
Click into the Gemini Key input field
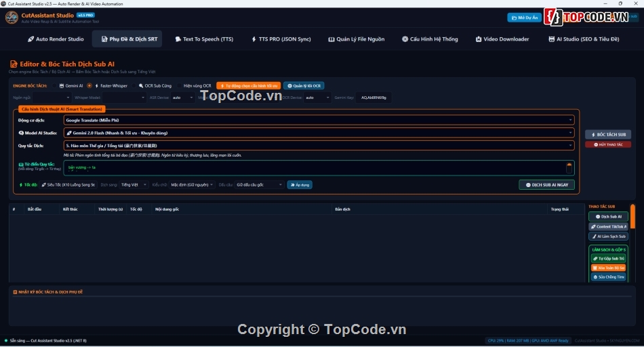[374, 98]
